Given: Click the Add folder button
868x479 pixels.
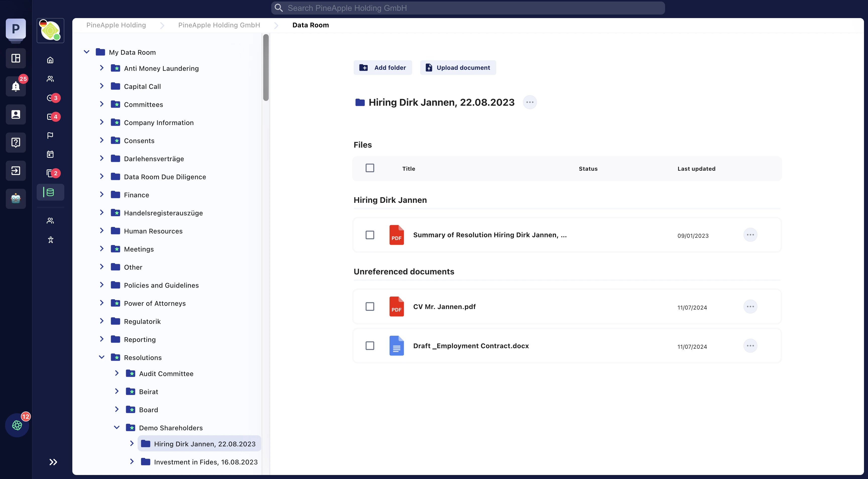Looking at the screenshot, I should (383, 68).
